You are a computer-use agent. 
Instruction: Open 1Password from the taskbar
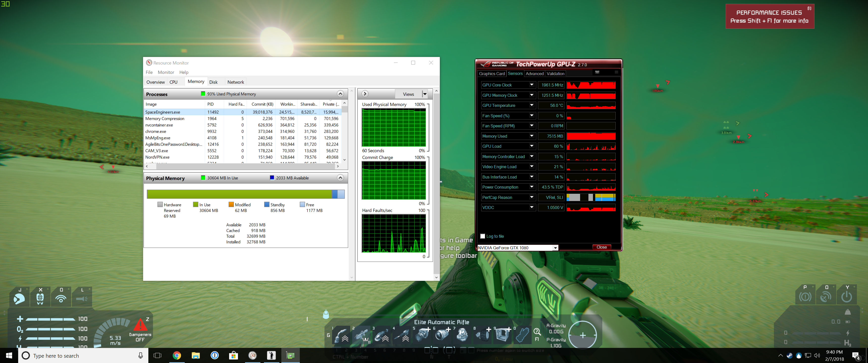click(x=214, y=356)
